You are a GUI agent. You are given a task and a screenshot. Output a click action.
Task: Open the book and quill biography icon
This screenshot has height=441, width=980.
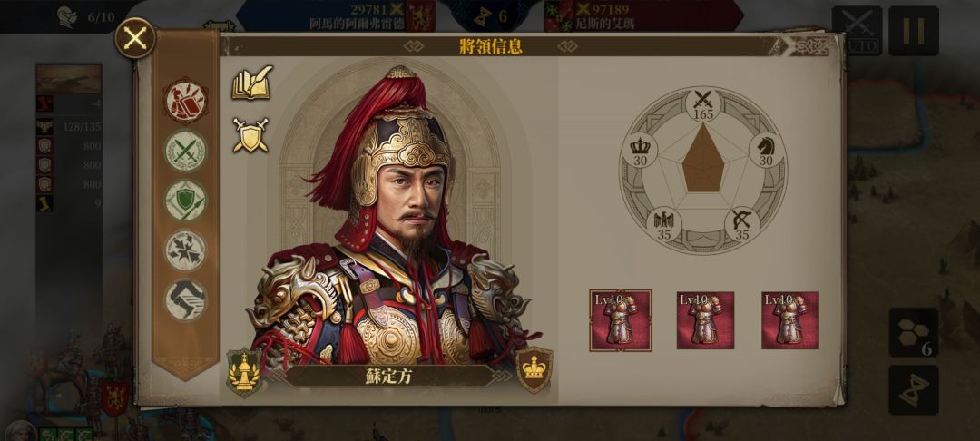click(x=252, y=83)
